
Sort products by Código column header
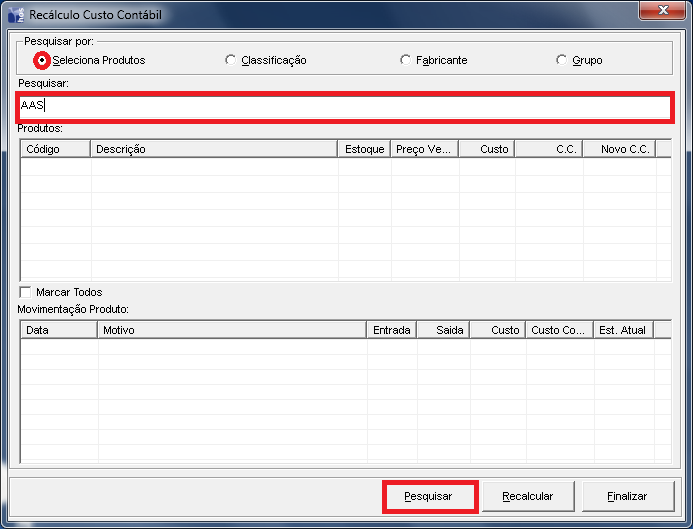click(56, 149)
